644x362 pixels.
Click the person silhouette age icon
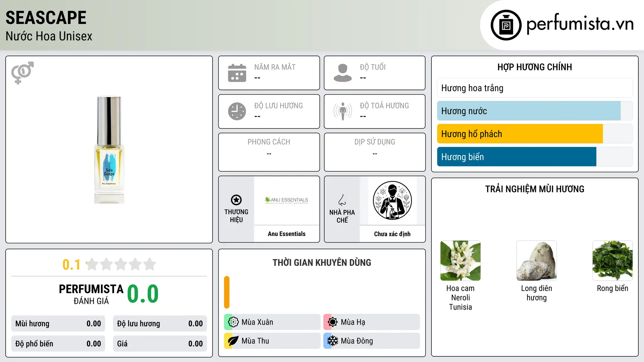(x=343, y=73)
